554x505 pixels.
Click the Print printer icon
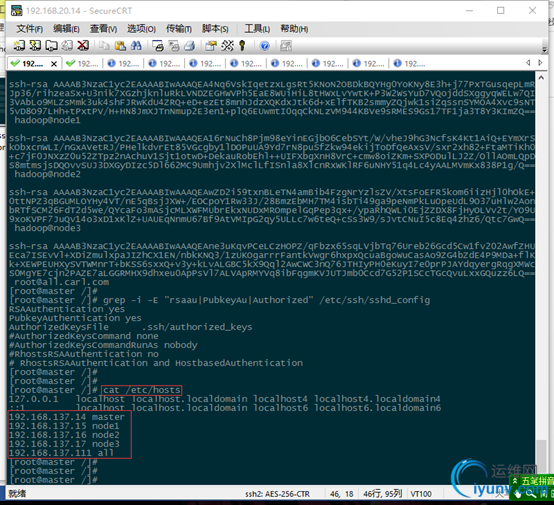(190, 45)
